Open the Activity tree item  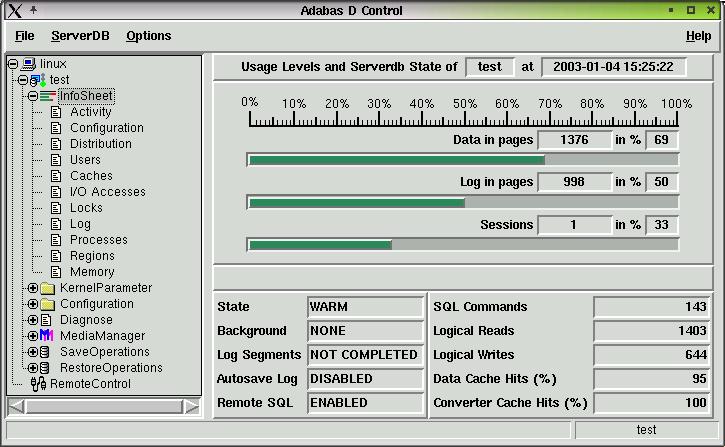91,112
